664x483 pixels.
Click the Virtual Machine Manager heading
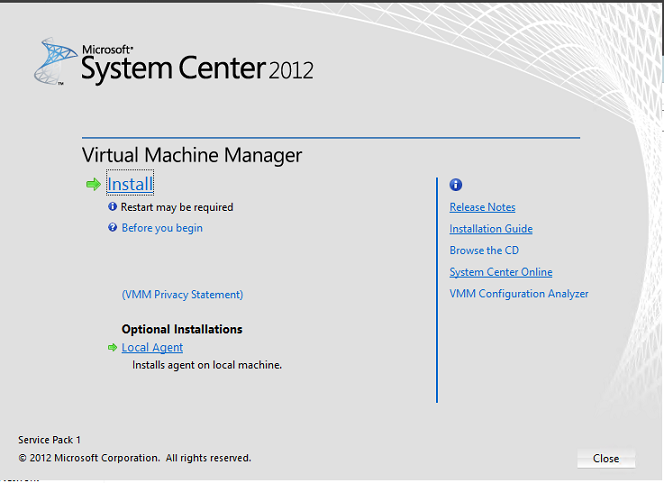click(x=192, y=155)
